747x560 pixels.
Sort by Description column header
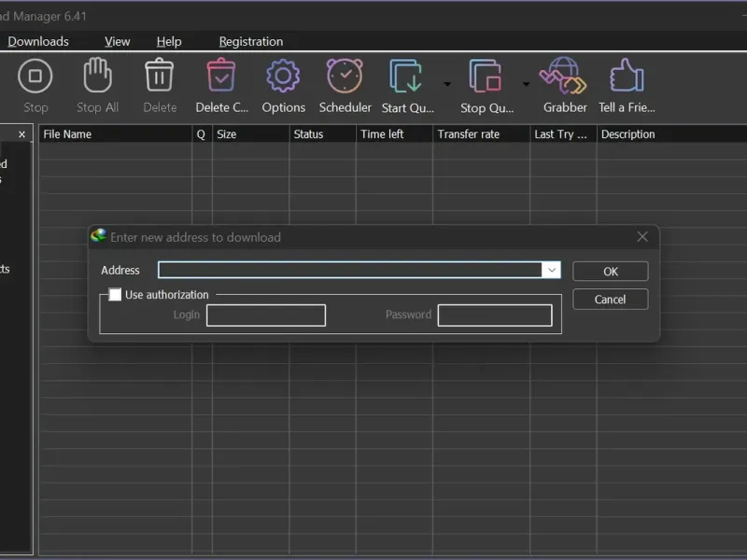(671, 134)
